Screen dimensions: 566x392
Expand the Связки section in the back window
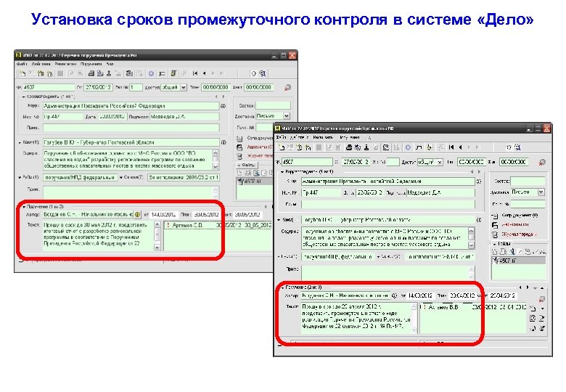click(121, 177)
